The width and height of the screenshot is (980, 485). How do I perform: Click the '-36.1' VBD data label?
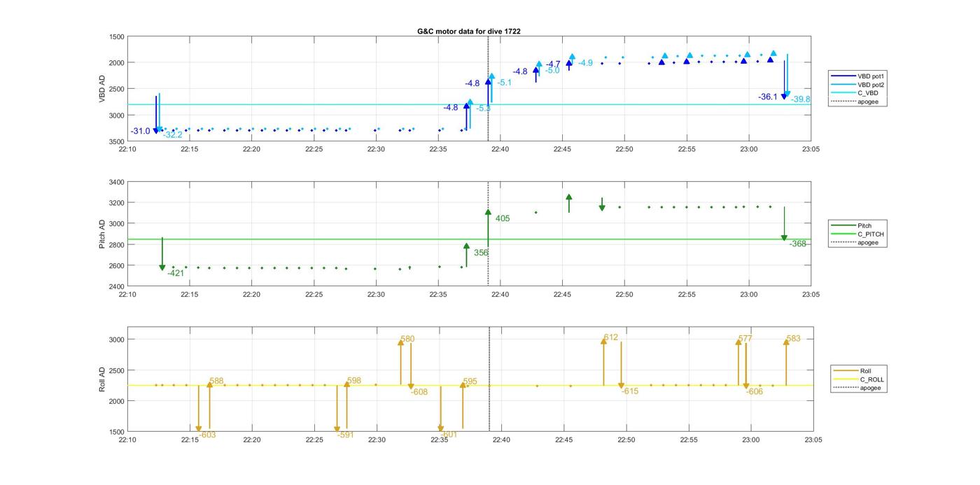click(768, 97)
